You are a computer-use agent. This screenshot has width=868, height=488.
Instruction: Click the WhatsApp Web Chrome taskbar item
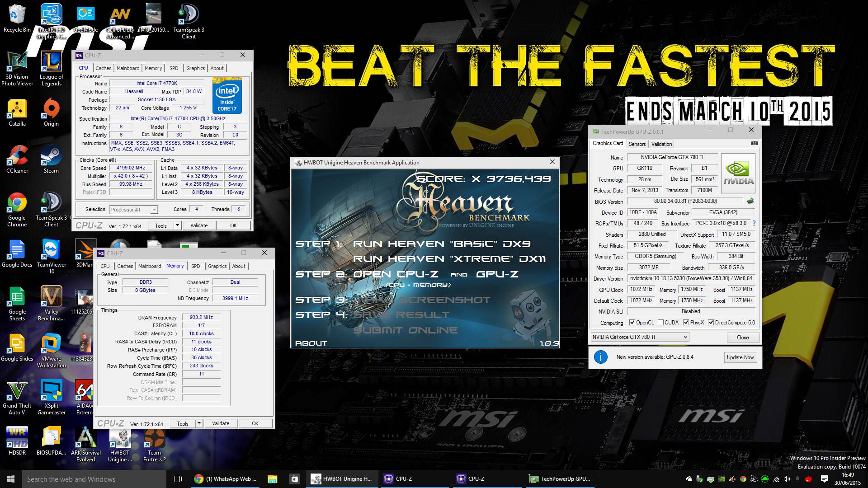[225, 479]
